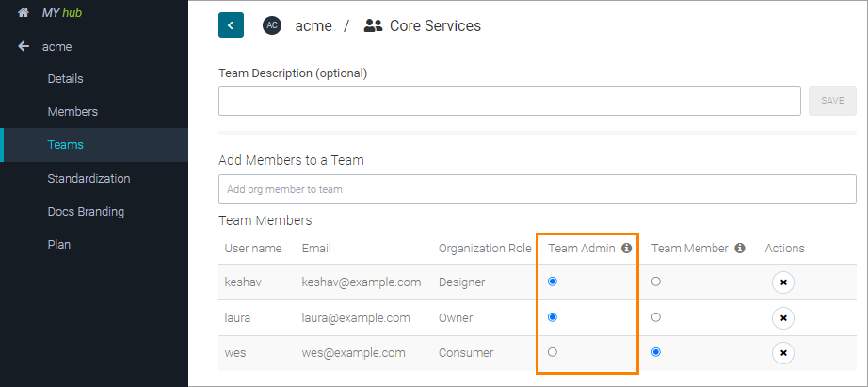Click the Team Admin info icon

627,249
